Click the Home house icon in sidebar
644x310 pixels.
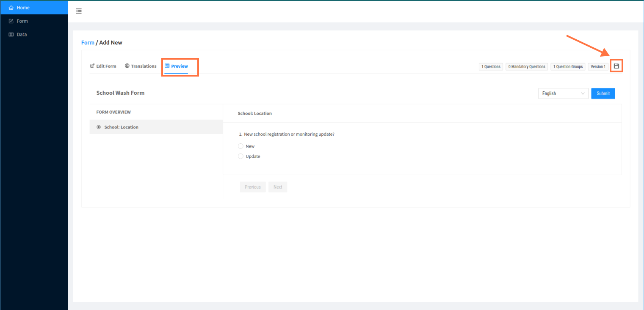(11, 8)
